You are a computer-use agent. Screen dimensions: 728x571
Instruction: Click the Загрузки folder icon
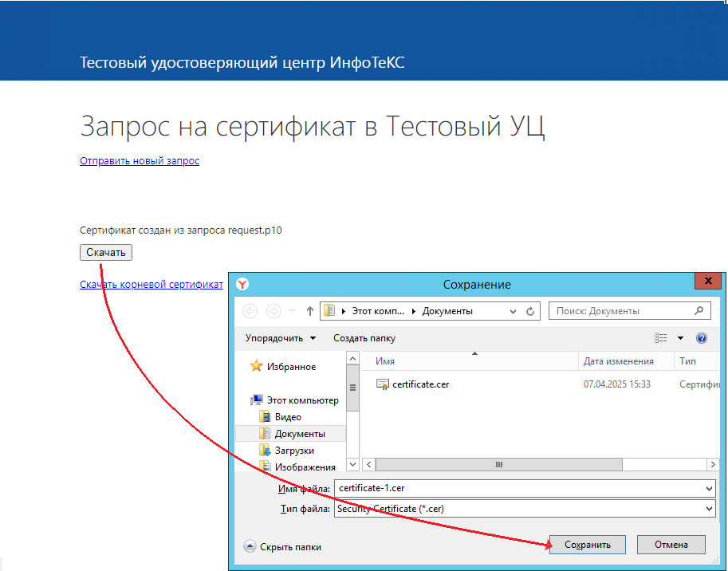point(265,450)
